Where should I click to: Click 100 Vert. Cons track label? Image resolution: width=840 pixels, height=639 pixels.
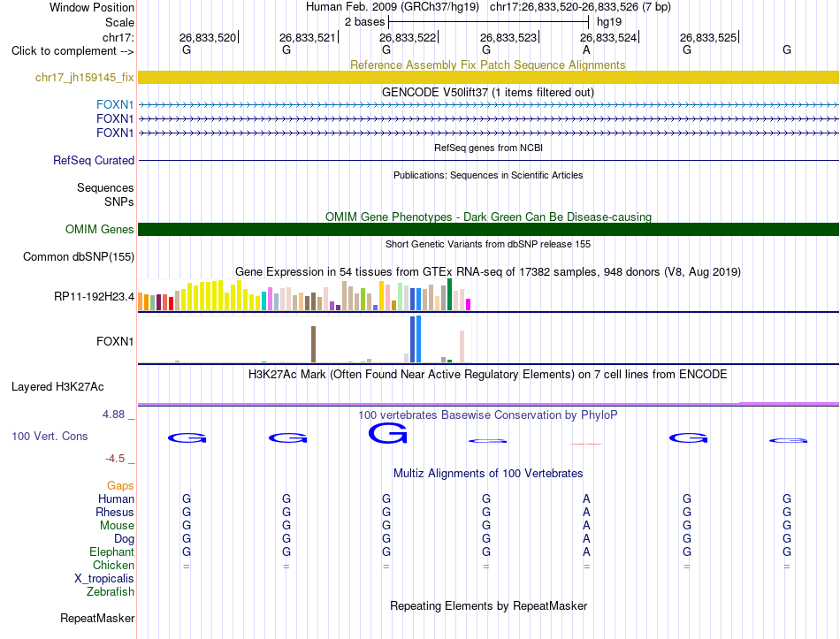click(50, 436)
